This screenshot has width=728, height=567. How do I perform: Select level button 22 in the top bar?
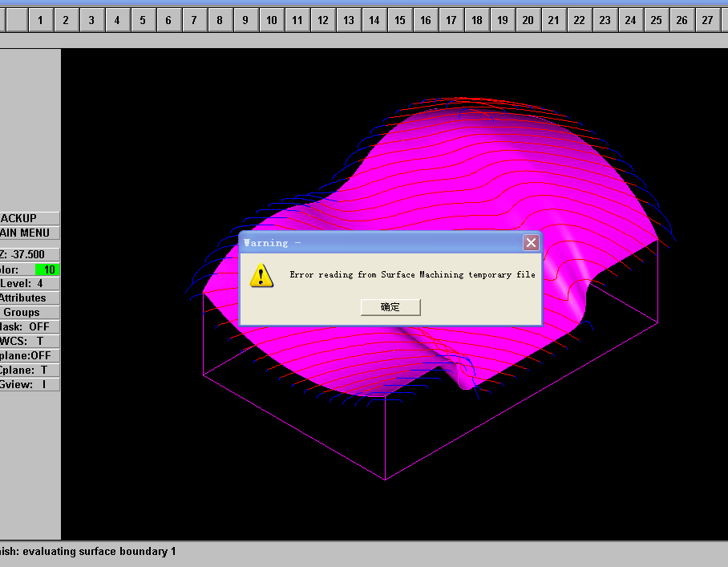point(580,20)
